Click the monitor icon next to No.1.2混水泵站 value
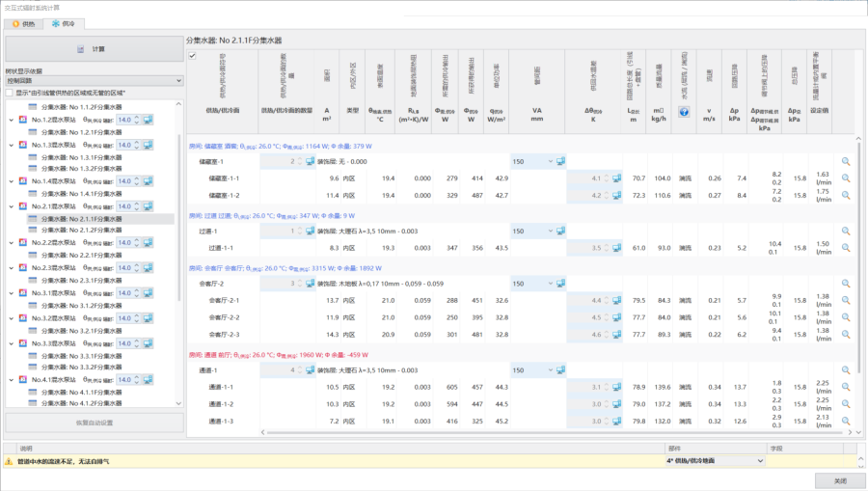Image resolution: width=868 pixels, height=491 pixels. click(x=148, y=120)
